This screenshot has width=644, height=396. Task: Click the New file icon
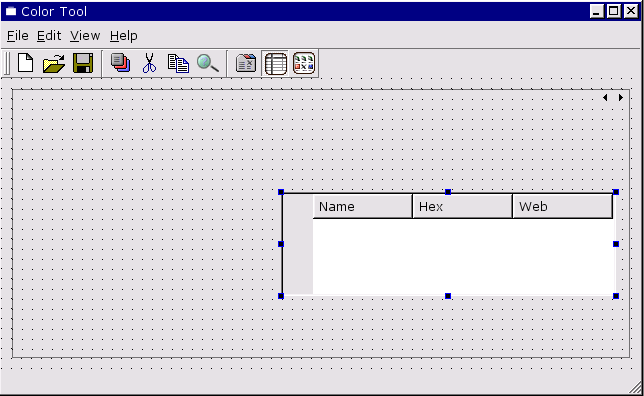(x=25, y=63)
